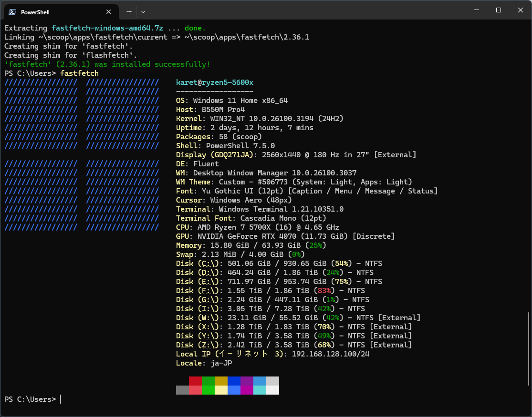Close the PowerShell tab
Image resolution: width=532 pixels, height=417 pixels.
tap(109, 12)
